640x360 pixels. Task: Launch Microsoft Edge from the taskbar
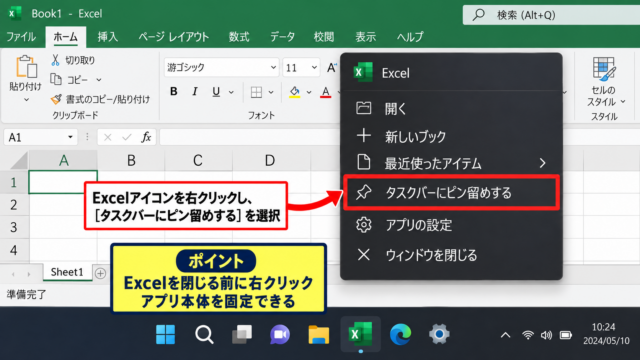(x=400, y=334)
